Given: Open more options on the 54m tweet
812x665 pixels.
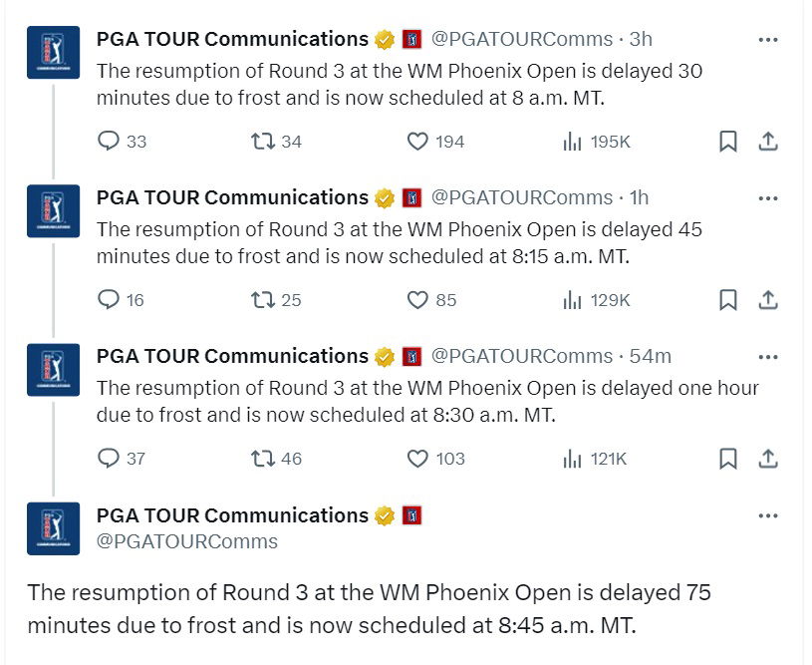Looking at the screenshot, I should (x=768, y=357).
